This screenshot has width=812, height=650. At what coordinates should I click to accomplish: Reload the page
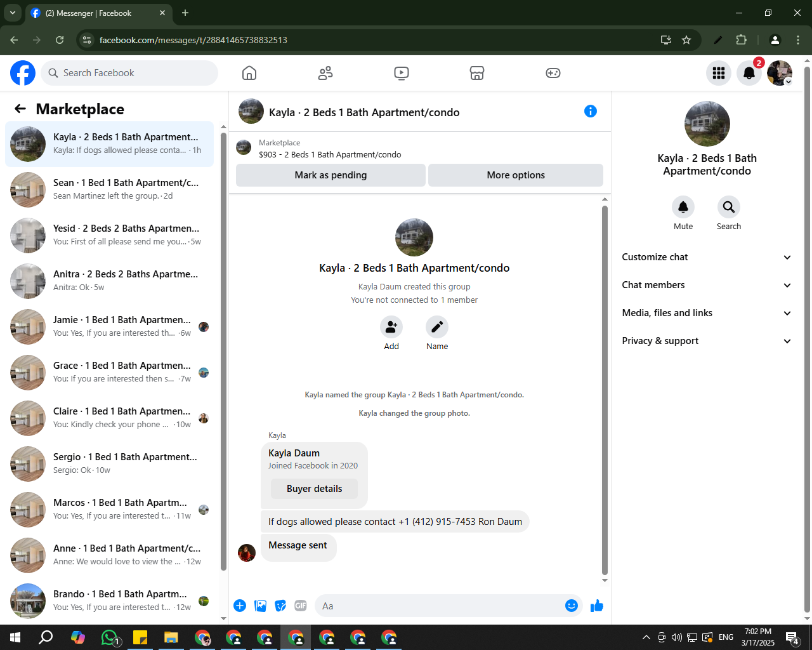click(x=60, y=40)
